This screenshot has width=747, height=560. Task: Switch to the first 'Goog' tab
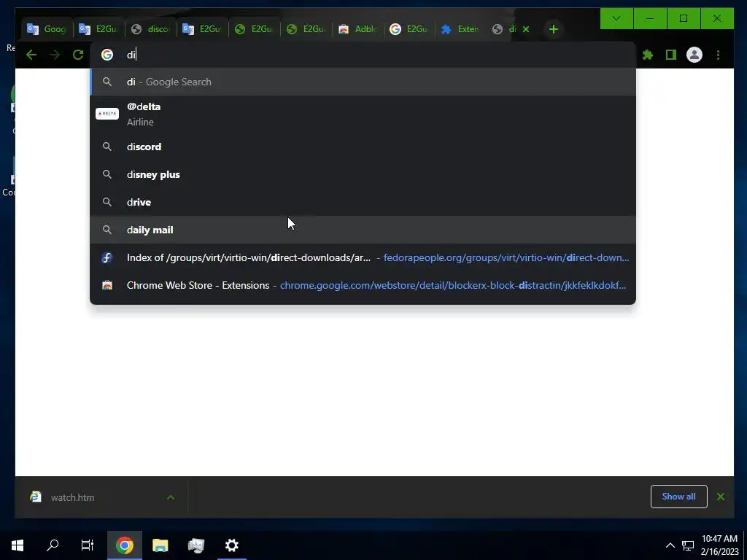click(x=46, y=29)
